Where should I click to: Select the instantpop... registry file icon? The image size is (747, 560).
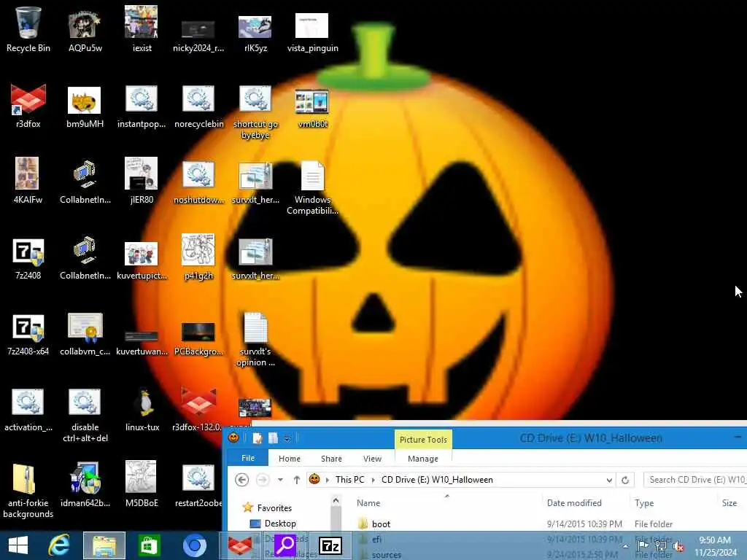click(142, 106)
